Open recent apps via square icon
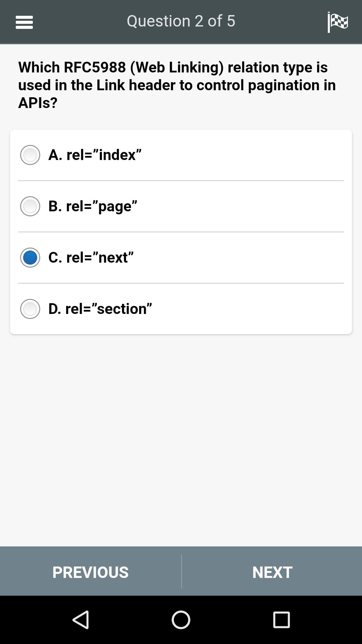 pos(281,620)
